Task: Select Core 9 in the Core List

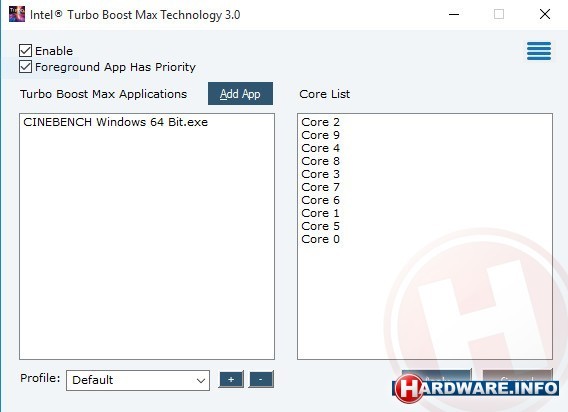Action: click(321, 135)
